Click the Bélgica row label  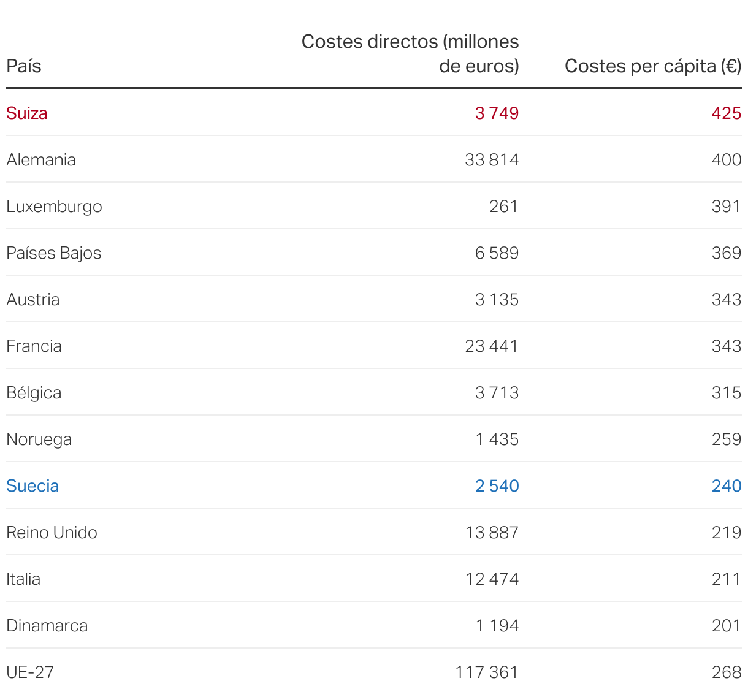tap(34, 393)
